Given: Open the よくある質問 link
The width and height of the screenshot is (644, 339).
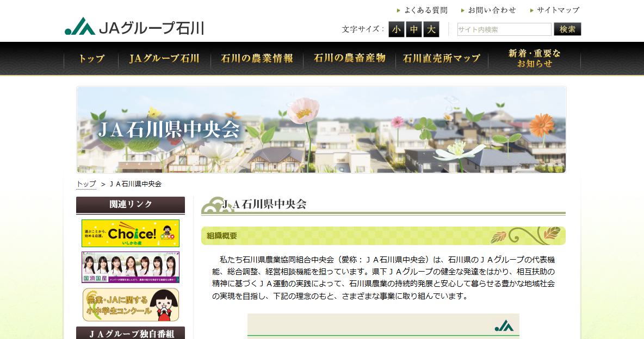Looking at the screenshot, I should [422, 10].
